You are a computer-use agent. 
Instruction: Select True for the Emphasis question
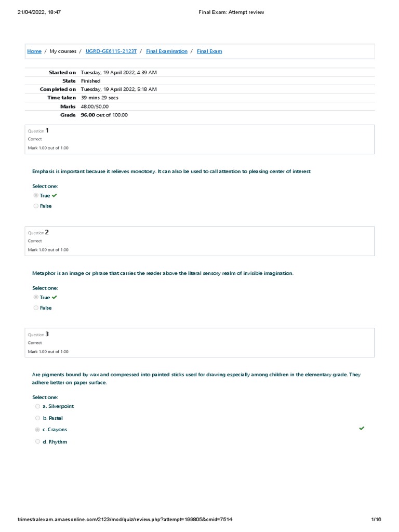pyautogui.click(x=36, y=196)
